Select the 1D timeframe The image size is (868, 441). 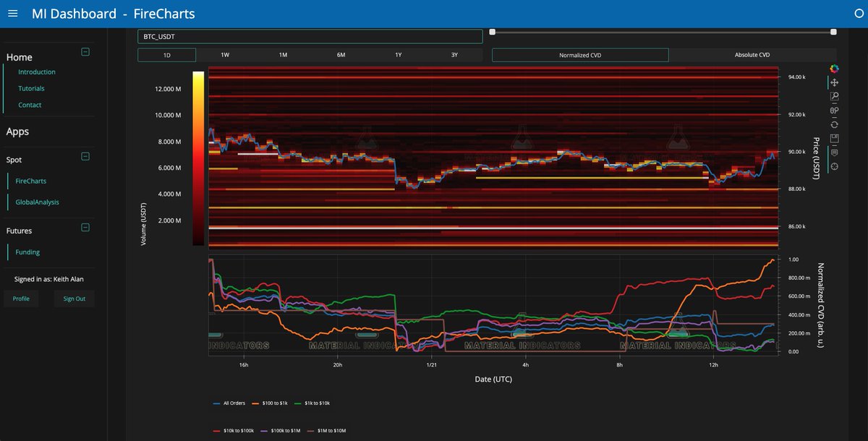point(167,55)
